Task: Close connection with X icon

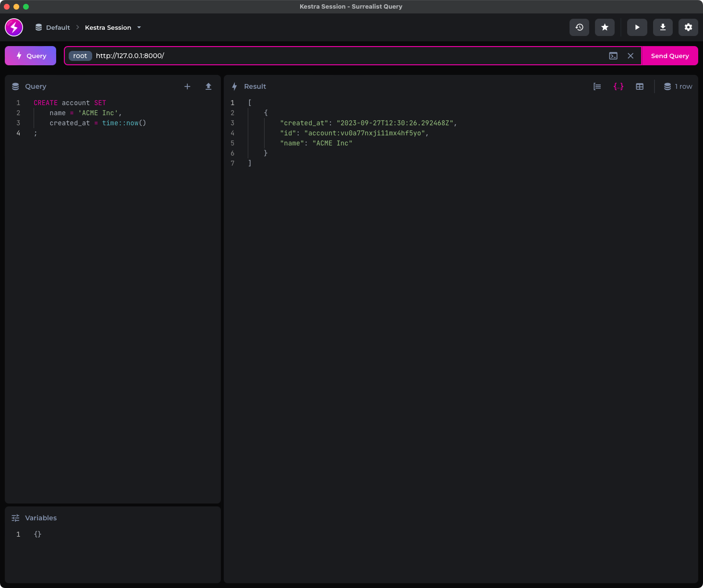Action: 630,56
